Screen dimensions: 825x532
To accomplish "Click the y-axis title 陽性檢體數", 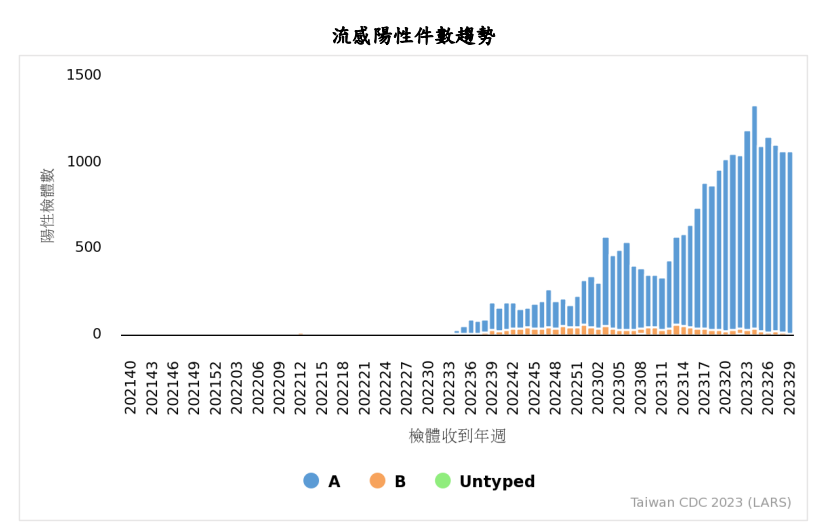I will coord(48,205).
